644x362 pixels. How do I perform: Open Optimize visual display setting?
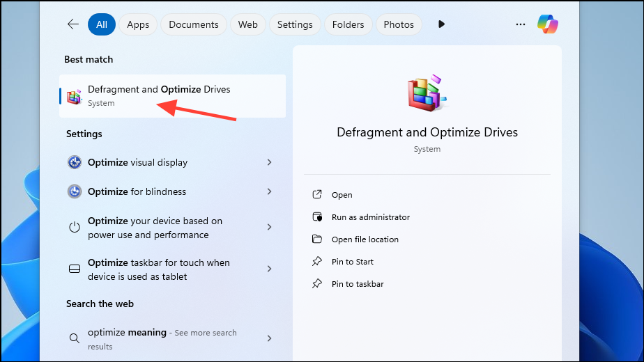[x=173, y=162]
